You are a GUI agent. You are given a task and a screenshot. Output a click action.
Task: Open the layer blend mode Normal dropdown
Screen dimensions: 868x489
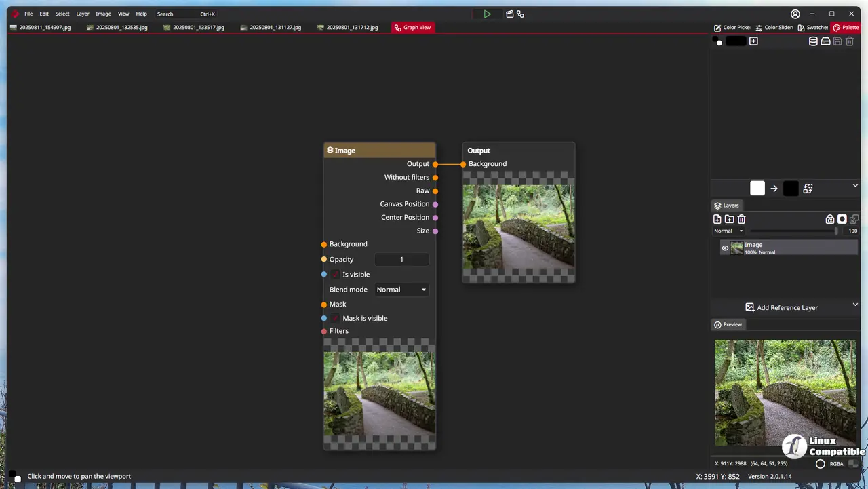click(x=728, y=231)
